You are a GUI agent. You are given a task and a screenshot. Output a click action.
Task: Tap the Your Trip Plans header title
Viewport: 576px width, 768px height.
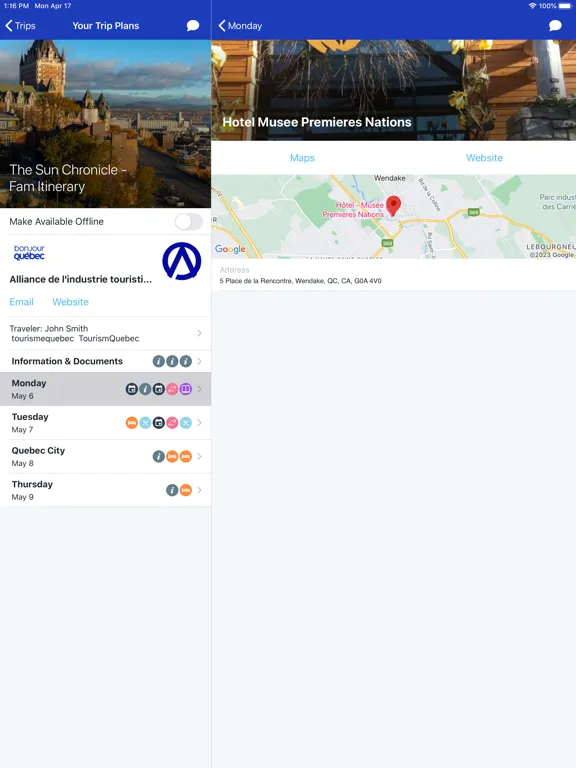pos(106,25)
